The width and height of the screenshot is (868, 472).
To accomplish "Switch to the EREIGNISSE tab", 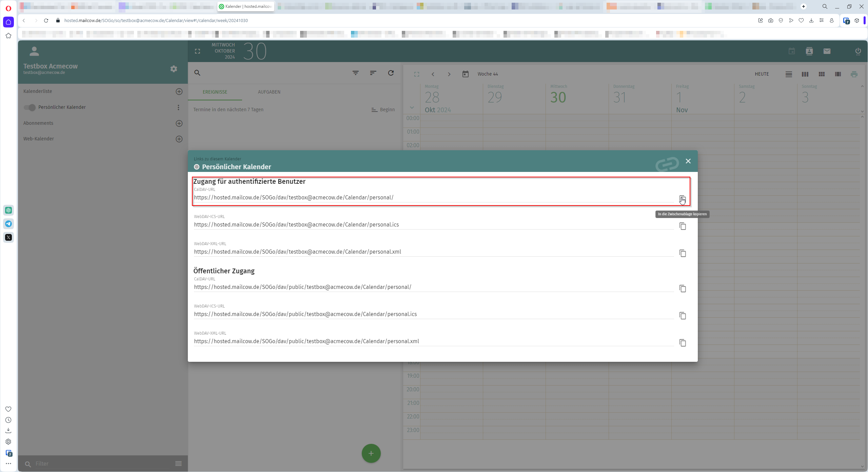I will tap(215, 92).
